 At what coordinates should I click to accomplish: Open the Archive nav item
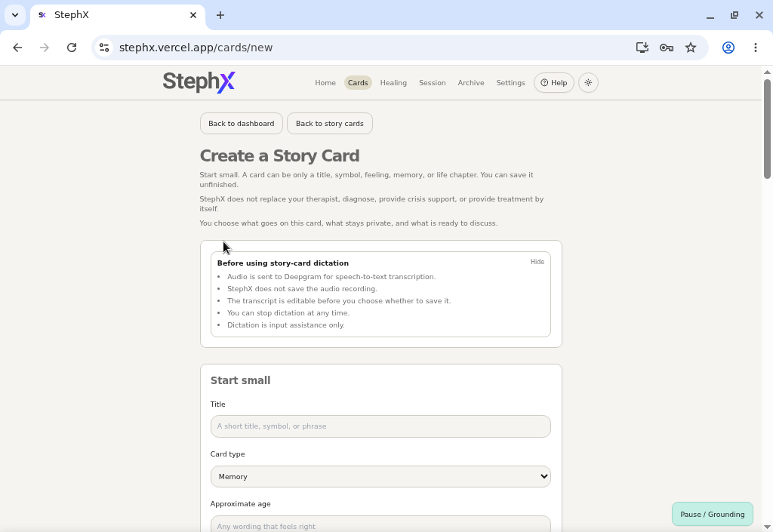pyautogui.click(x=471, y=83)
